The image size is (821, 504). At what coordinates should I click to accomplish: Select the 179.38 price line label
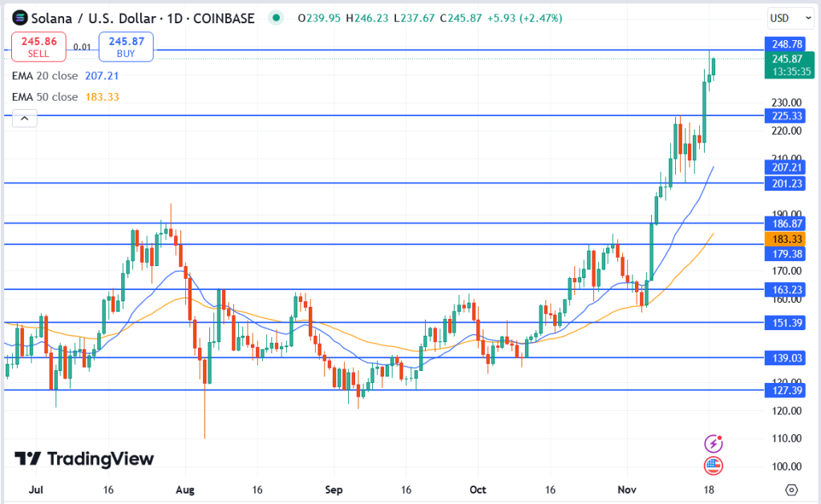(785, 254)
